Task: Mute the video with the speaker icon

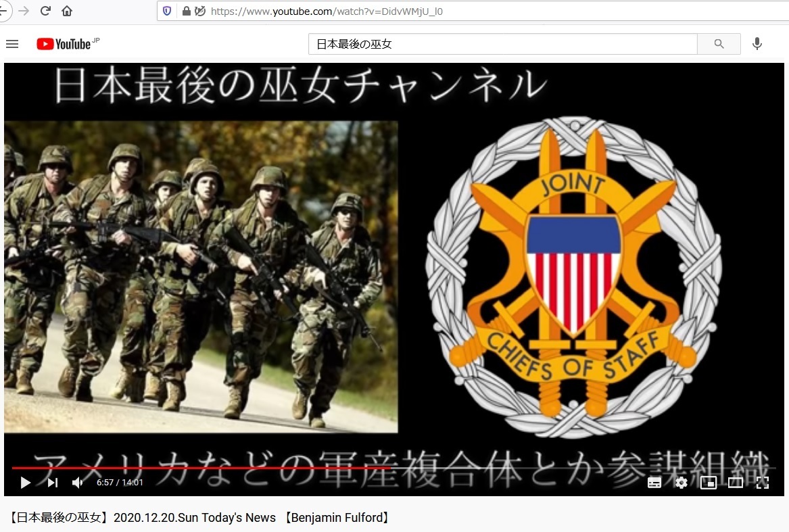Action: click(78, 483)
